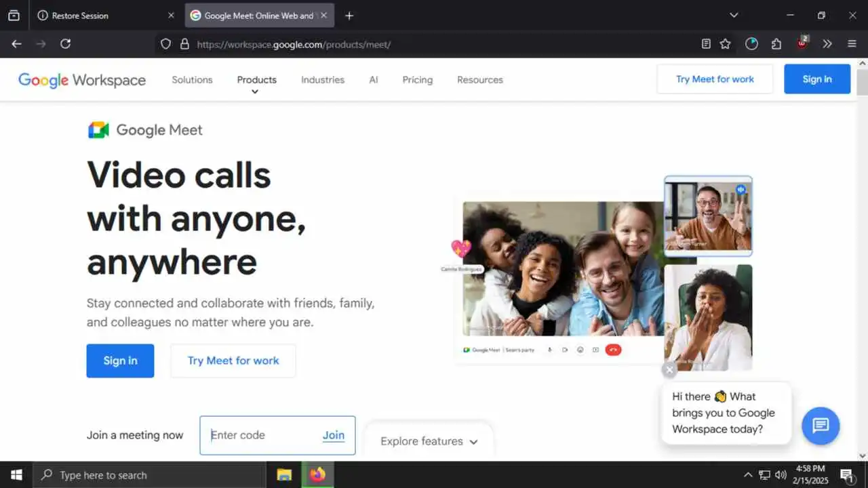Click the Google Meet camera logo
Viewport: 868px width, 488px height.
pos(98,130)
